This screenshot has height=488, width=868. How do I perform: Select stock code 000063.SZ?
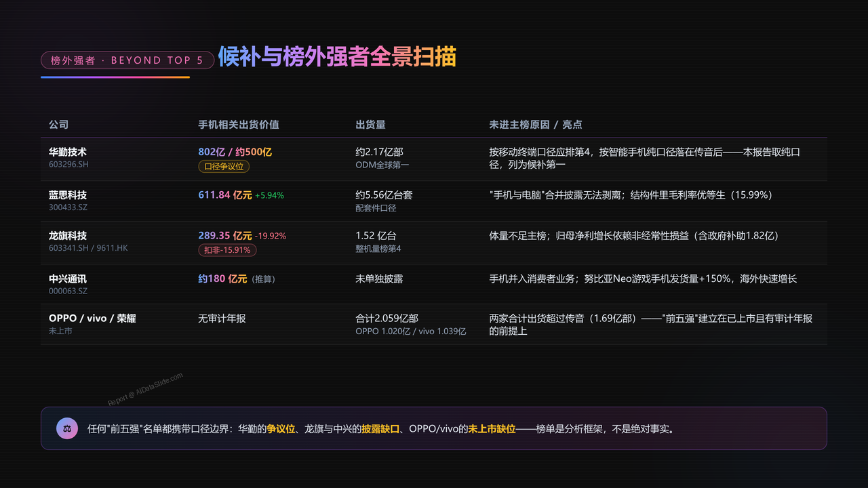(x=68, y=291)
